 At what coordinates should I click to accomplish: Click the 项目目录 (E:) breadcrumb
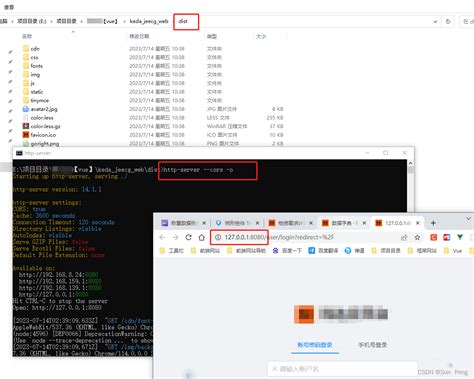(32, 21)
